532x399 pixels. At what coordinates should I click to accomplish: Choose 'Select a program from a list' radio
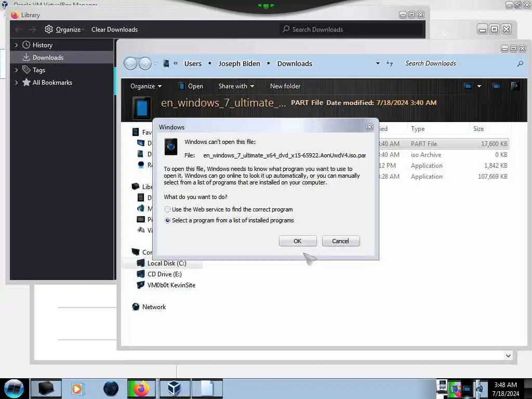tap(167, 220)
